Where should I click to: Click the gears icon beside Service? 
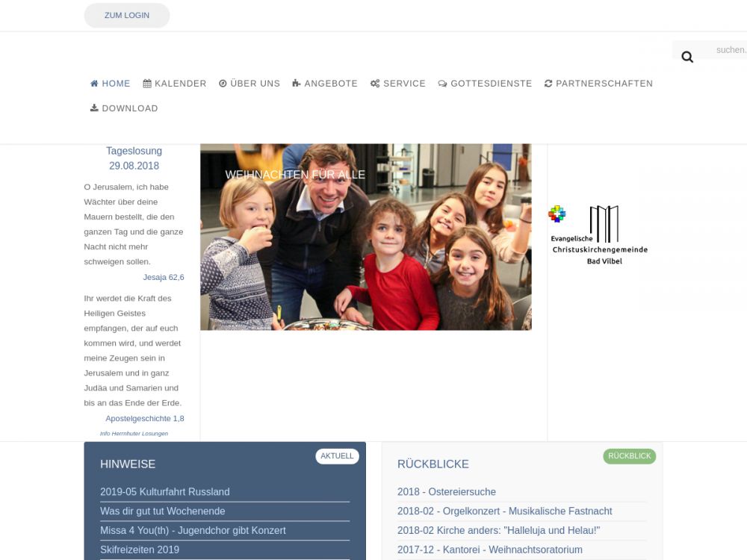(x=375, y=84)
